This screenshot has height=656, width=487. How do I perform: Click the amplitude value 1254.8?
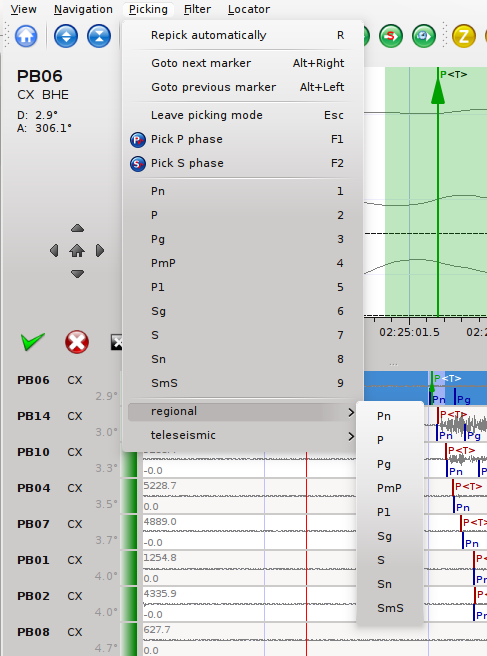(x=160, y=558)
